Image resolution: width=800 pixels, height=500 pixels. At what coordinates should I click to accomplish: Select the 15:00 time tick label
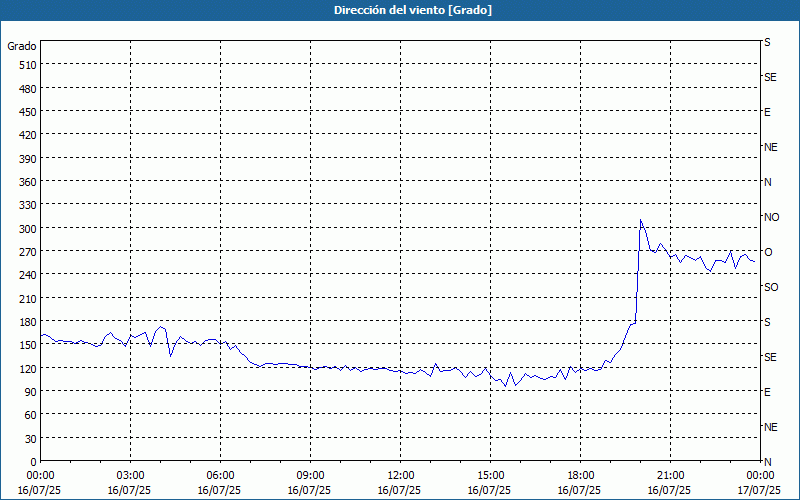pos(490,475)
